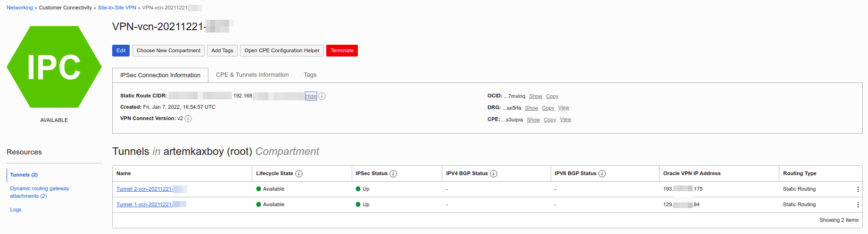Click Customer Connectivity breadcrumb text

point(66,8)
